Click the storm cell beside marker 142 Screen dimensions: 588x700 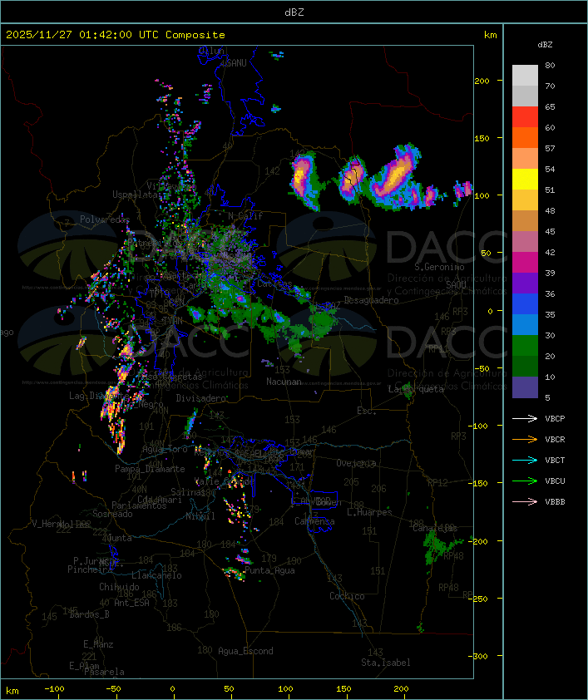click(x=304, y=180)
